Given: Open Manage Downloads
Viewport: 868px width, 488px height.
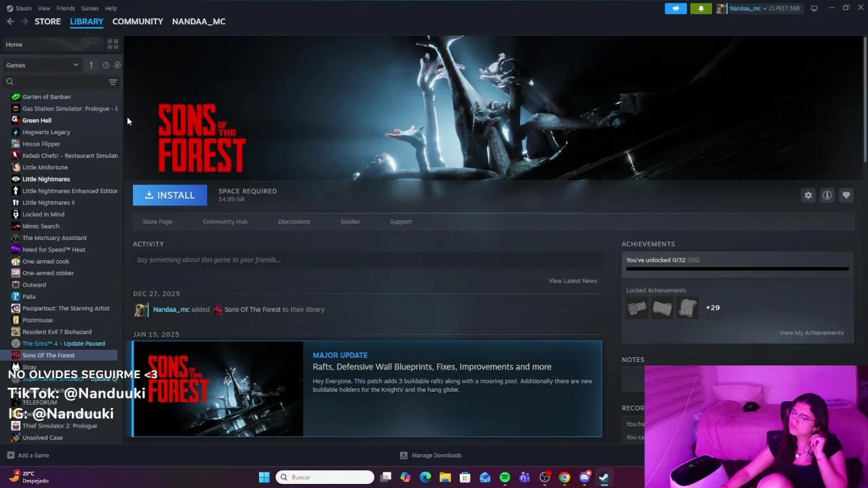Looking at the screenshot, I should click(x=431, y=455).
